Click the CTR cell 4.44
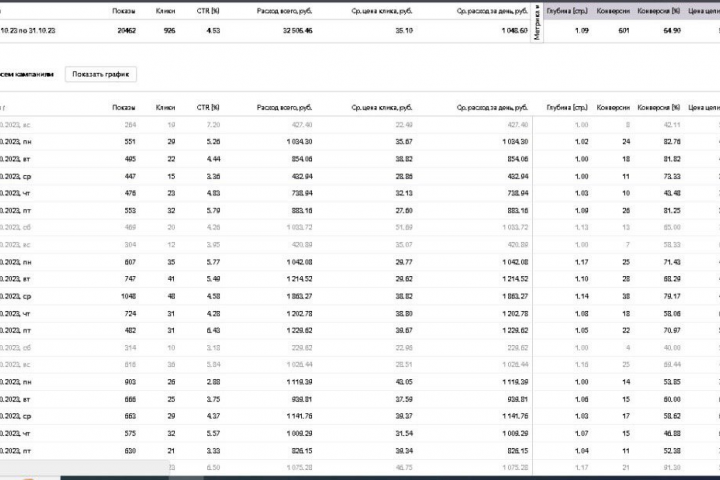 click(x=214, y=159)
